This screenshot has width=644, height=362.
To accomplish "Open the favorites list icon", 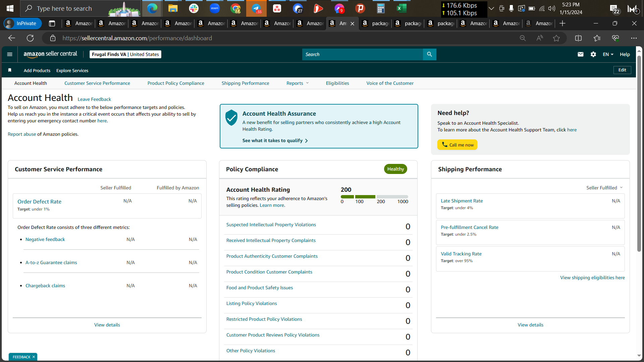I will click(597, 38).
